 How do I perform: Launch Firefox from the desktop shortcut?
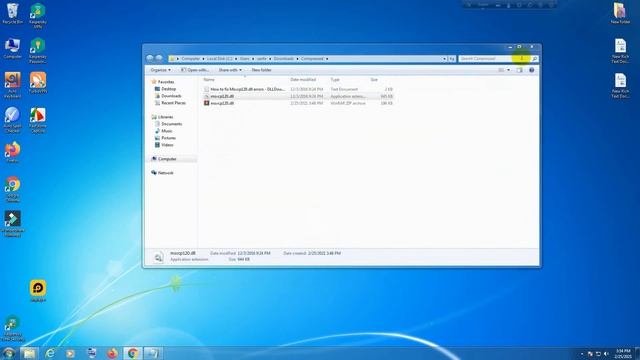(x=12, y=152)
